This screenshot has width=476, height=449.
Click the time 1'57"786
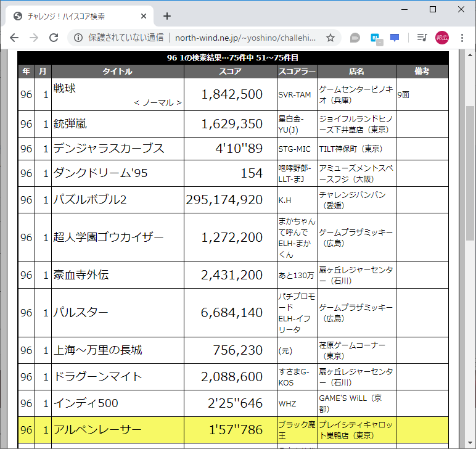point(236,430)
